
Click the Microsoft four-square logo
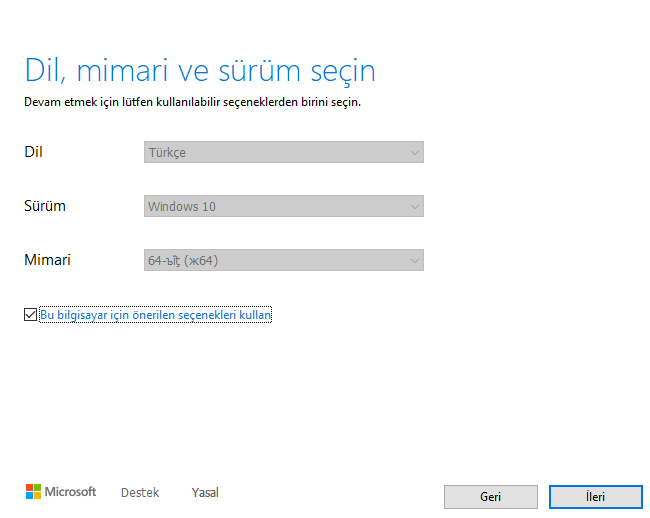tap(33, 492)
